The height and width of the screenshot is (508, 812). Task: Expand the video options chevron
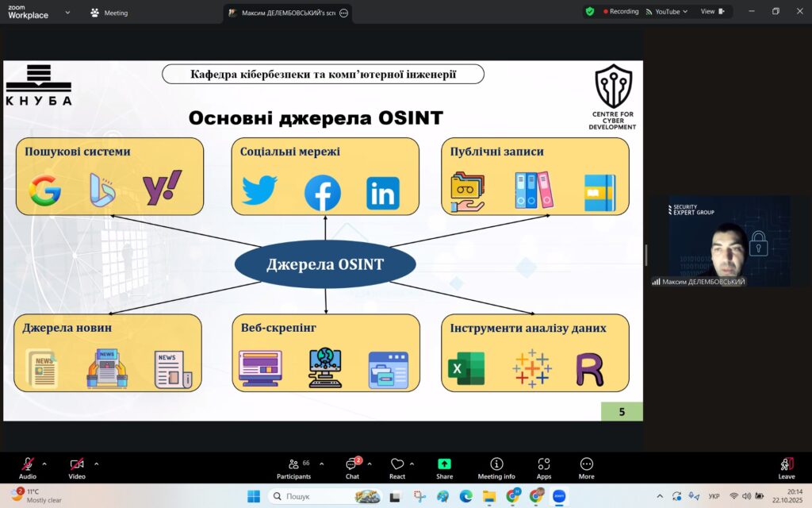coord(97,464)
